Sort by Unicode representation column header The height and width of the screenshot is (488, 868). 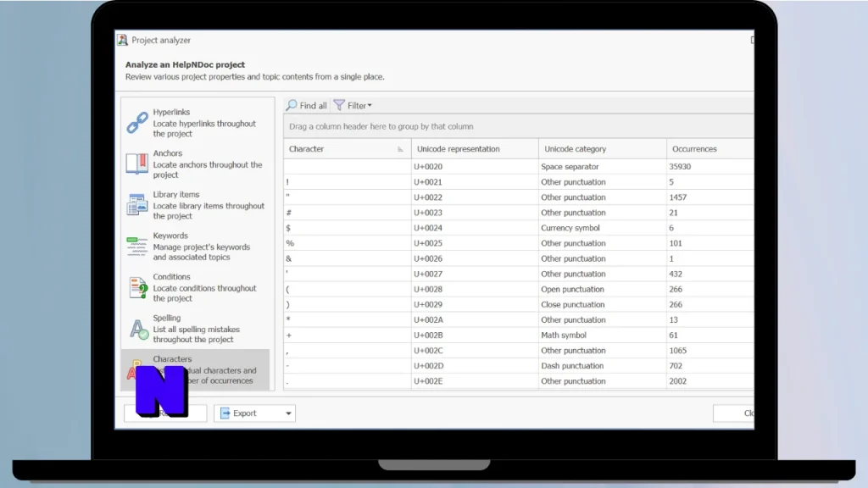point(475,149)
